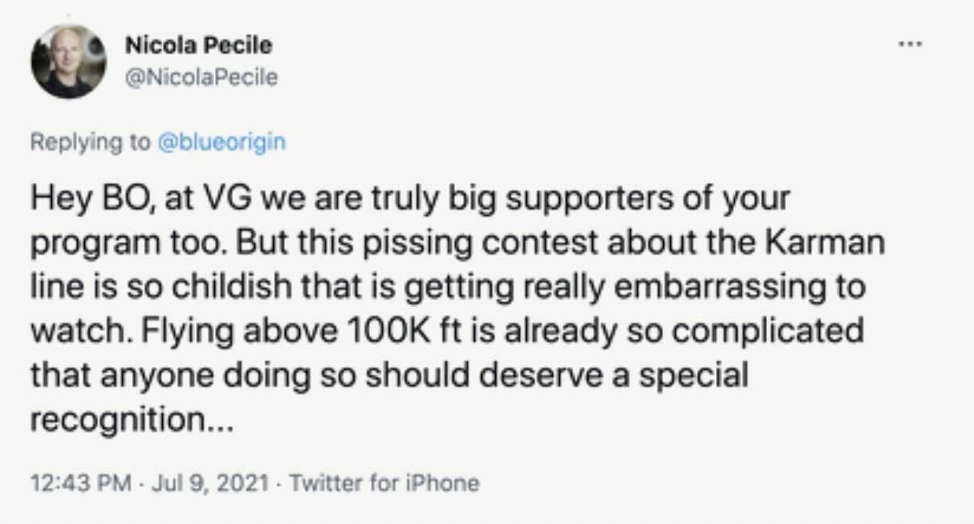This screenshot has width=974, height=524.
Task: Open the 12:43 PM timestamp
Action: [x=81, y=482]
